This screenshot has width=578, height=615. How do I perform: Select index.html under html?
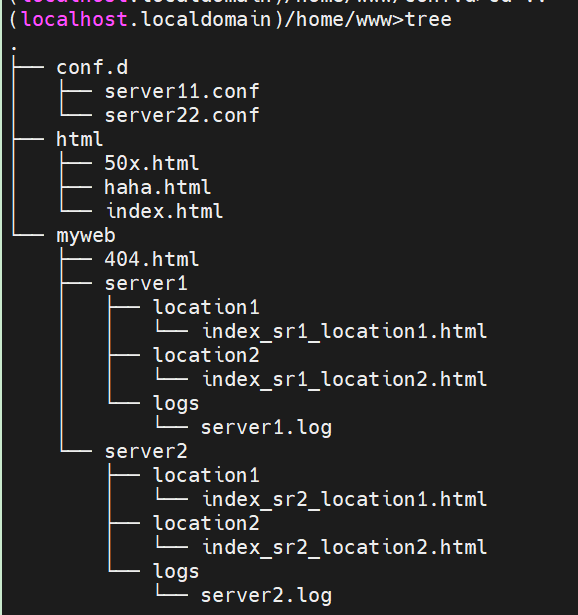(165, 211)
